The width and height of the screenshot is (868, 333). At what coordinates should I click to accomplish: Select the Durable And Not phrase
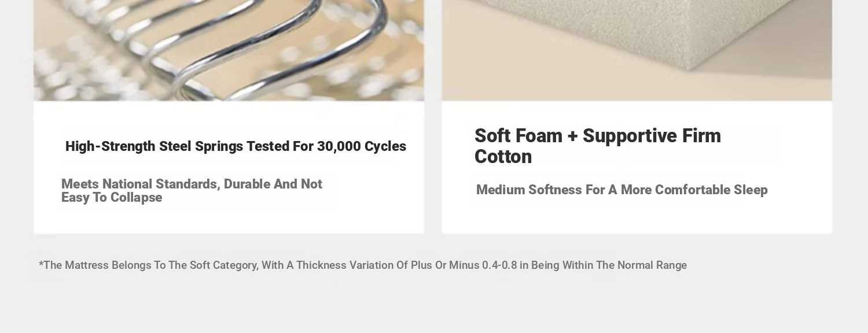(273, 184)
